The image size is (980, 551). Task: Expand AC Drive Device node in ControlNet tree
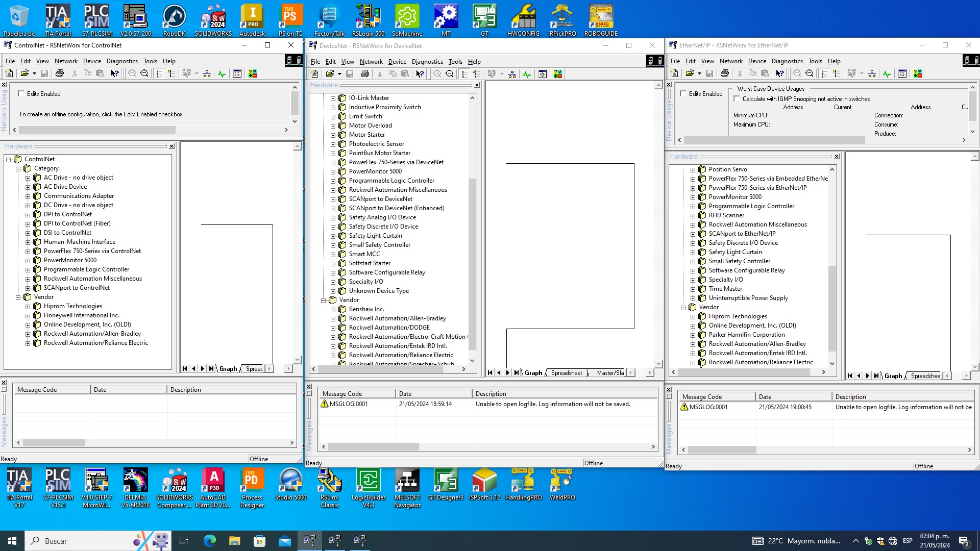pyautogui.click(x=28, y=187)
